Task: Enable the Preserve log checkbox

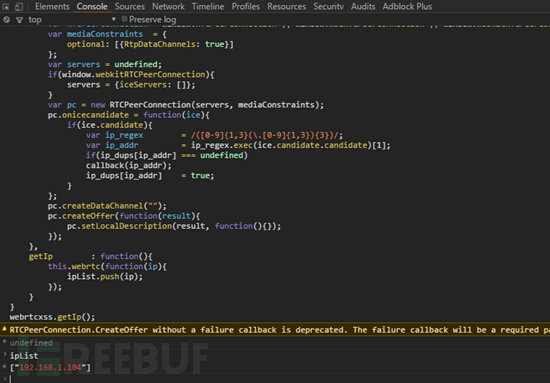Action: click(124, 19)
